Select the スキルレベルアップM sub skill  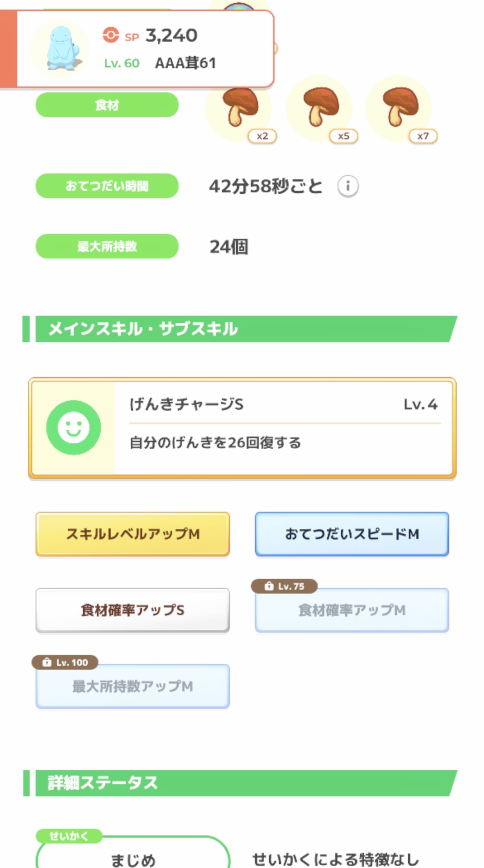tap(133, 534)
